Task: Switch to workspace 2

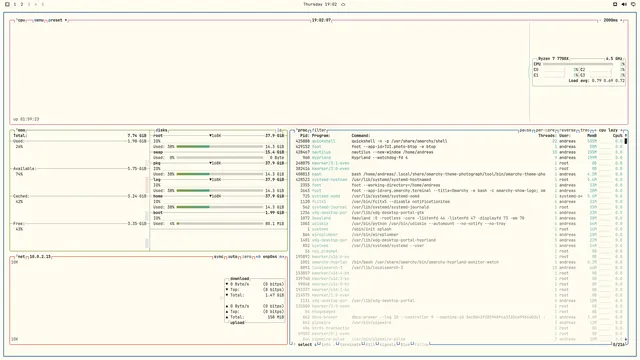Action: [22, 4]
